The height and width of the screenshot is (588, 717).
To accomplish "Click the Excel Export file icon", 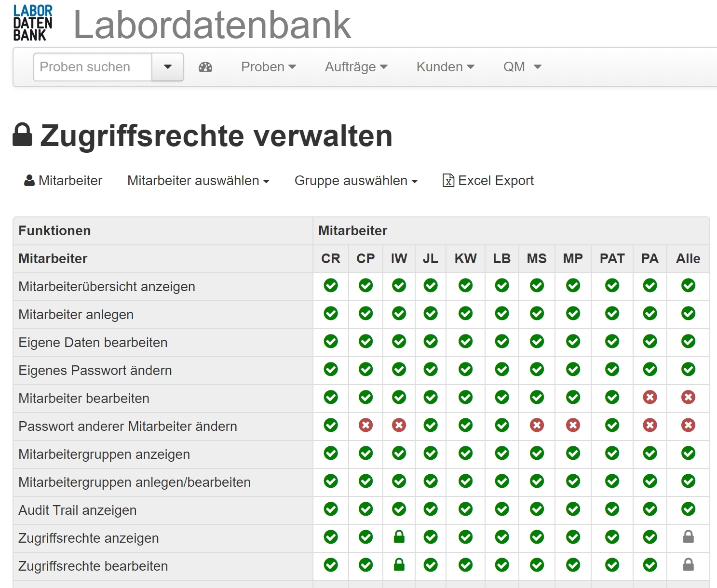I will coord(448,180).
